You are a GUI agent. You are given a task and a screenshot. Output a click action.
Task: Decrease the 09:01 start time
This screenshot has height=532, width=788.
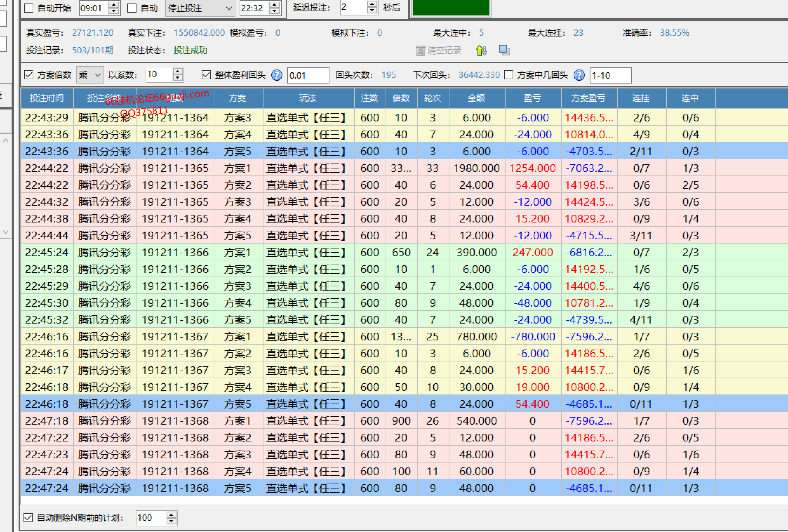114,11
